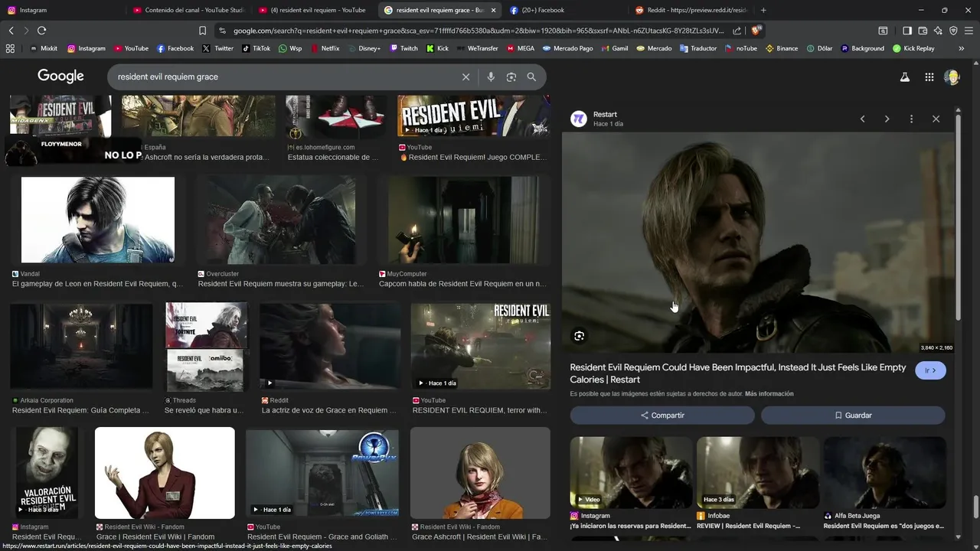Open three-dot options in image preview
Screen dimensions: 980x551
[911, 119]
